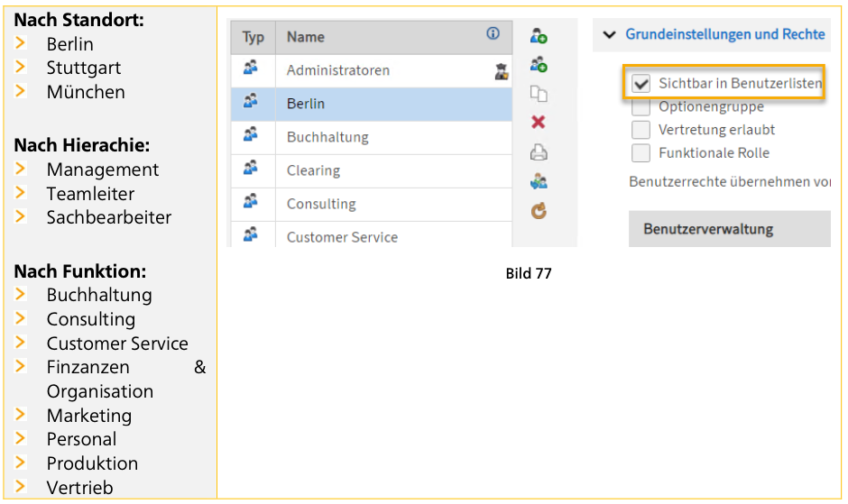
Task: Click the Typ column header
Action: pyautogui.click(x=253, y=37)
